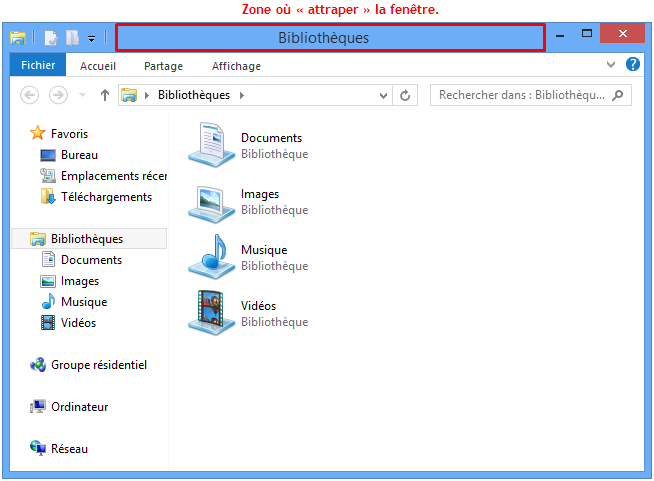Click the Images library name in main pane

(x=260, y=194)
